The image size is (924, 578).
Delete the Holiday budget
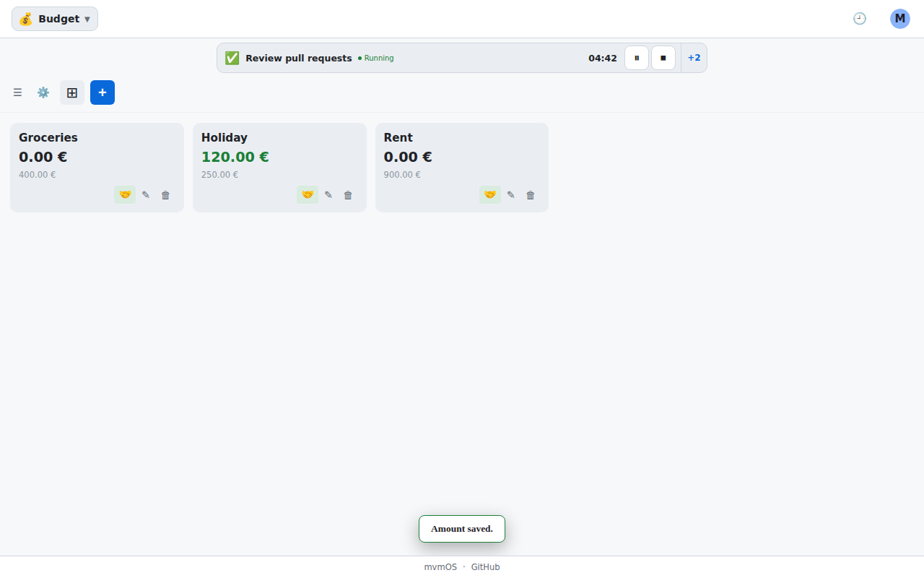click(x=348, y=195)
